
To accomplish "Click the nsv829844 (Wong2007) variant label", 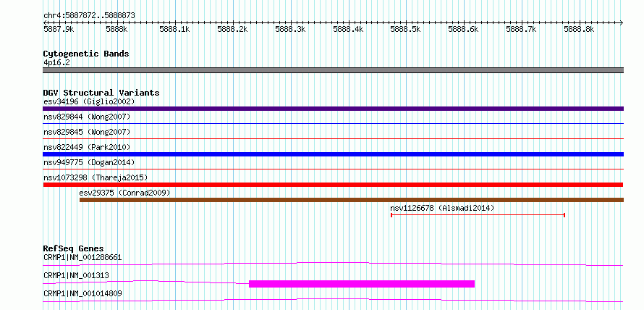I will coord(87,117).
